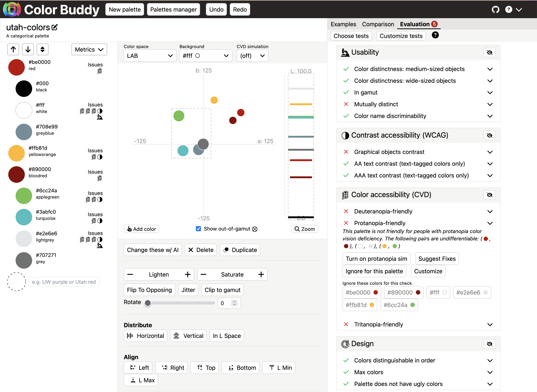Click the move color down arrow
This screenshot has width=537, height=392.
point(28,49)
